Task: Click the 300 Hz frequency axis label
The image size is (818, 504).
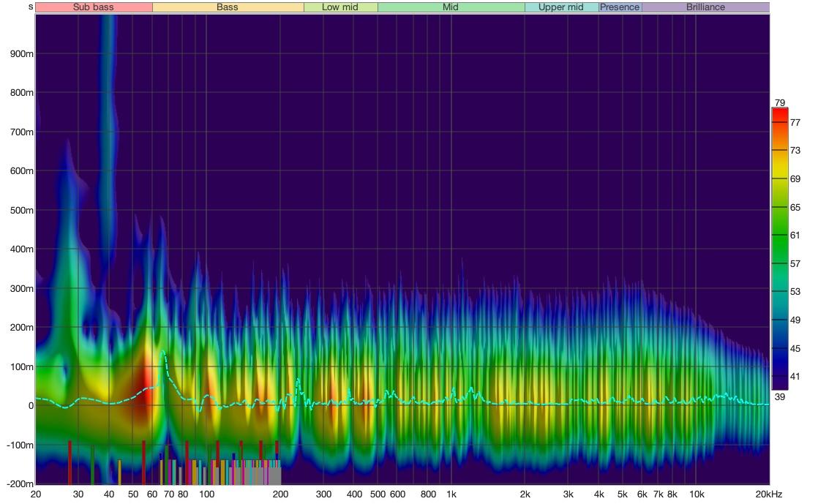Action: (x=323, y=494)
